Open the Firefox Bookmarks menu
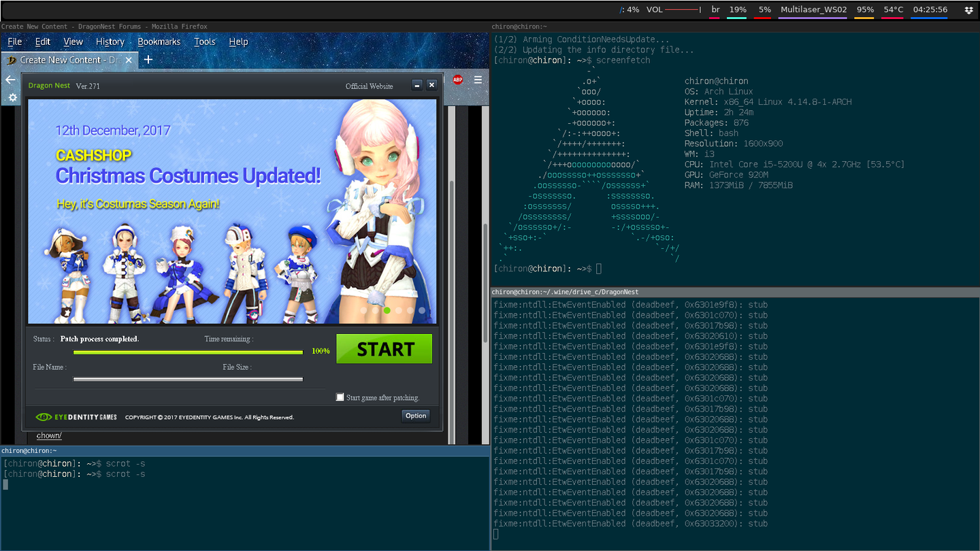980x551 pixels. tap(159, 41)
